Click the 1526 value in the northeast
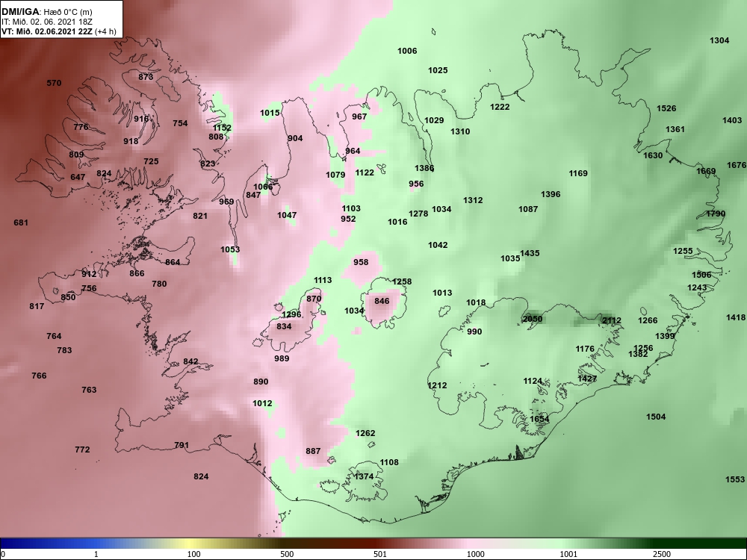Viewport: 747px width, 560px height. 666,108
